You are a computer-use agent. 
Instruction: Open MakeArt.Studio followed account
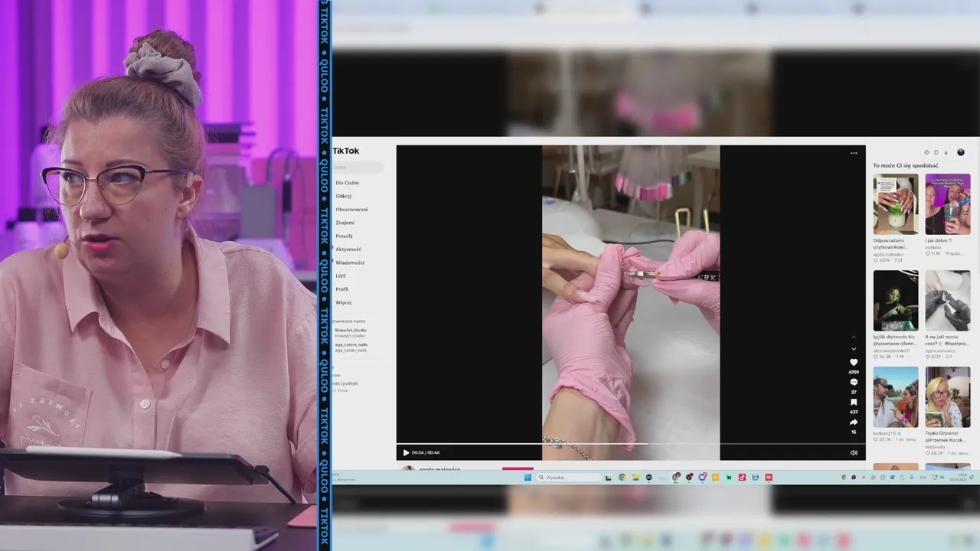pos(351,333)
